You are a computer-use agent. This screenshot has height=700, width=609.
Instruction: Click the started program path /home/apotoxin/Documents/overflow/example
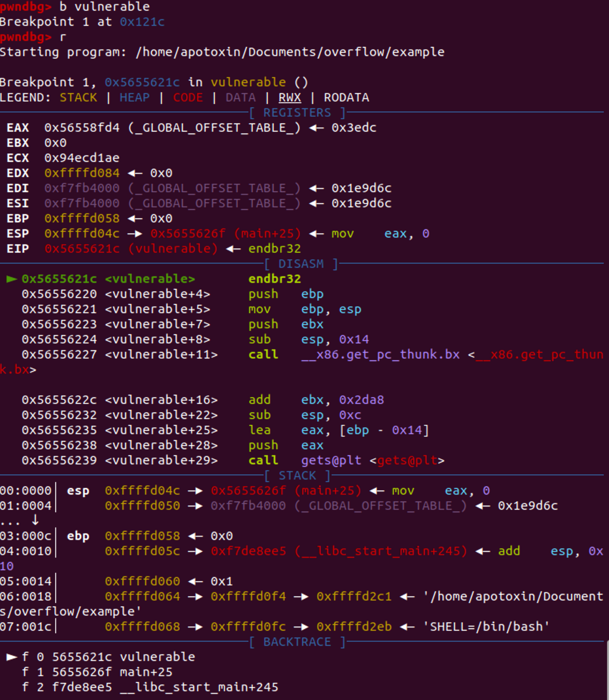coord(290,52)
